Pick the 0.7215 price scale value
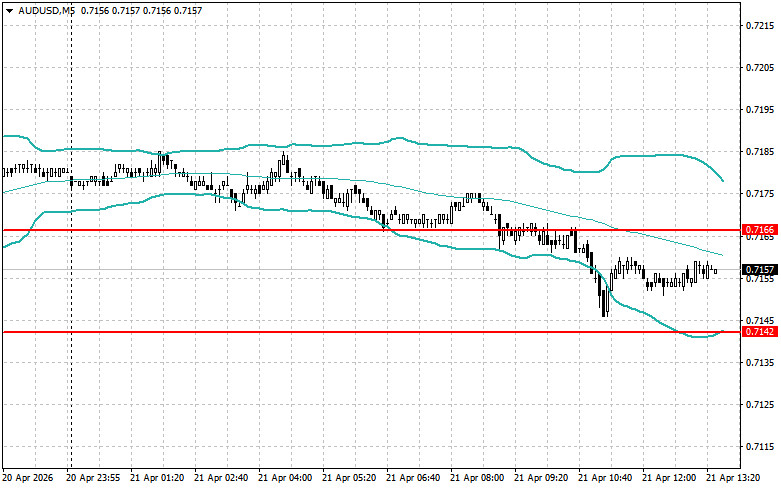The image size is (781, 489). tap(760, 25)
